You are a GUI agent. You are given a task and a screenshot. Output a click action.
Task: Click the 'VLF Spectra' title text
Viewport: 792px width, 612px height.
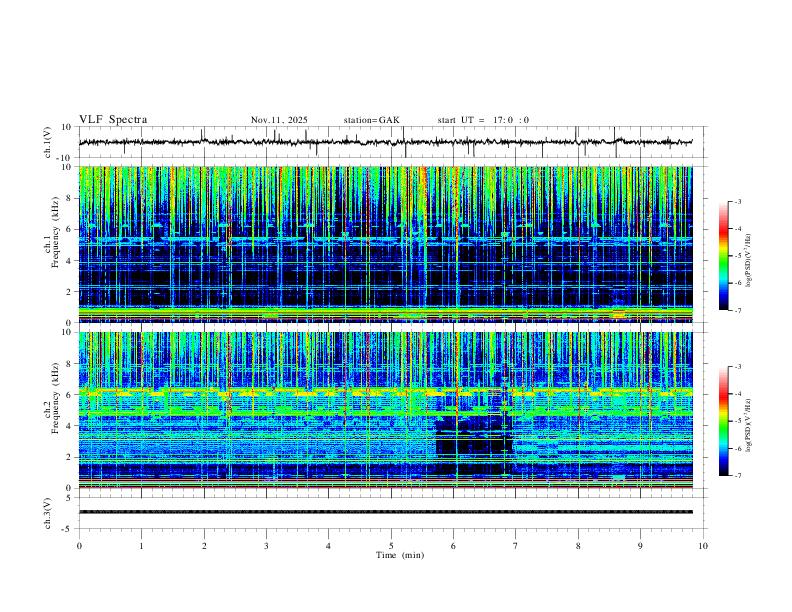(x=113, y=120)
